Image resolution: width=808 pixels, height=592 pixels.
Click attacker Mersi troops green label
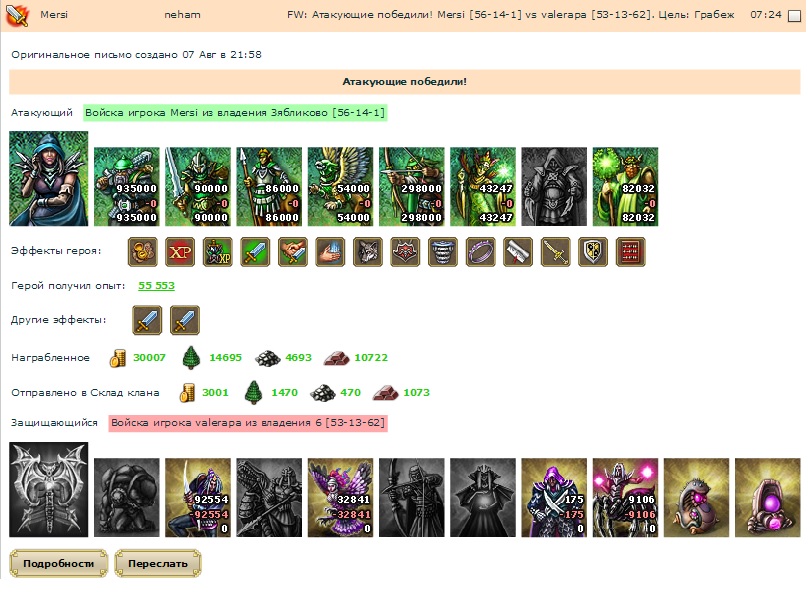click(235, 112)
